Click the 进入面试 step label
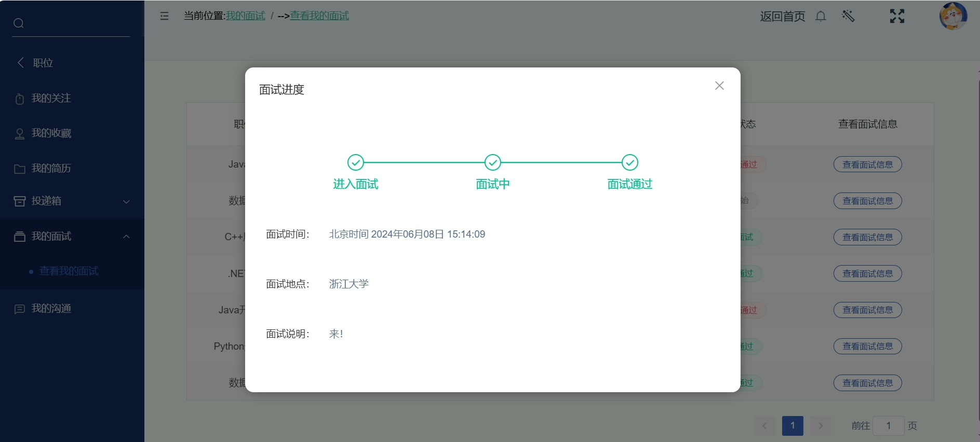 coord(356,184)
